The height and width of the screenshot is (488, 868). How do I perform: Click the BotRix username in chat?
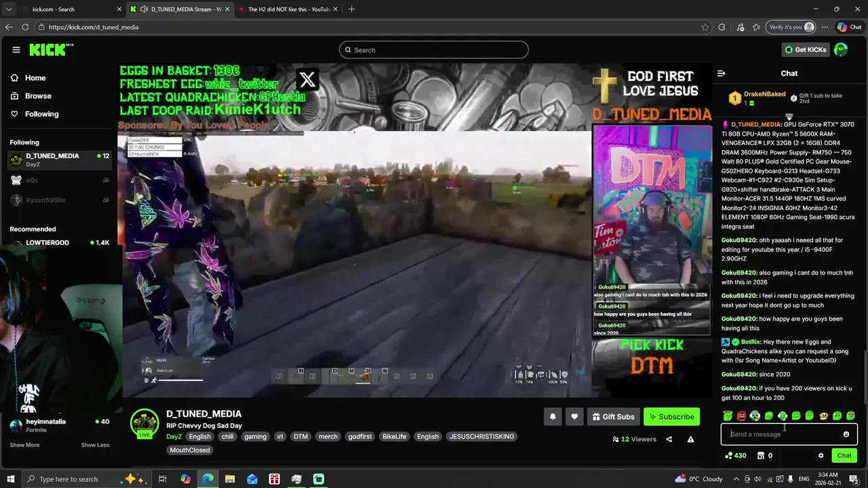point(751,342)
